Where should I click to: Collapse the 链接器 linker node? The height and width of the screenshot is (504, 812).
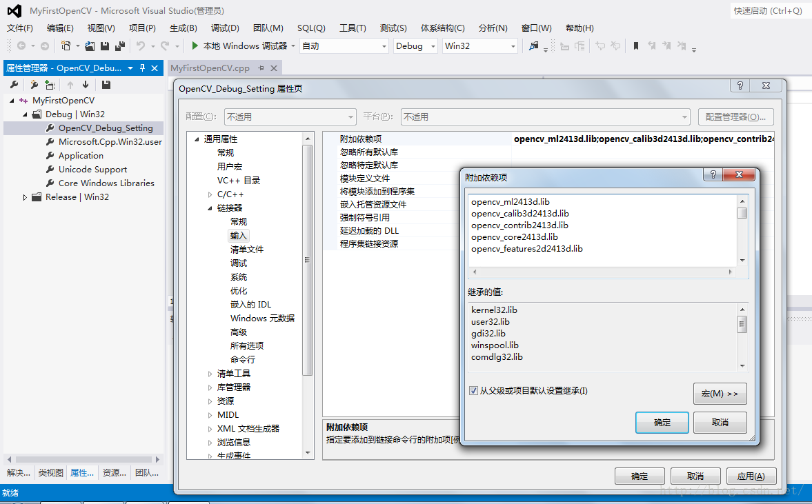210,208
